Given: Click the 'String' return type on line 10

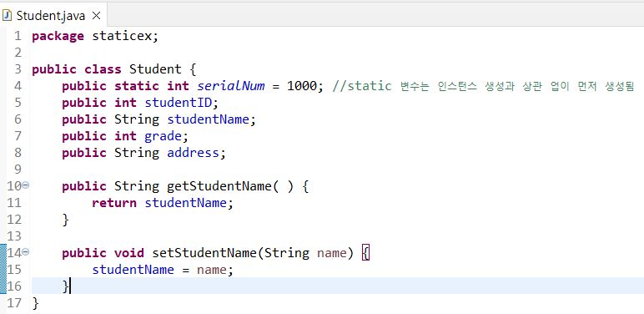Looking at the screenshot, I should pyautogui.click(x=137, y=186).
